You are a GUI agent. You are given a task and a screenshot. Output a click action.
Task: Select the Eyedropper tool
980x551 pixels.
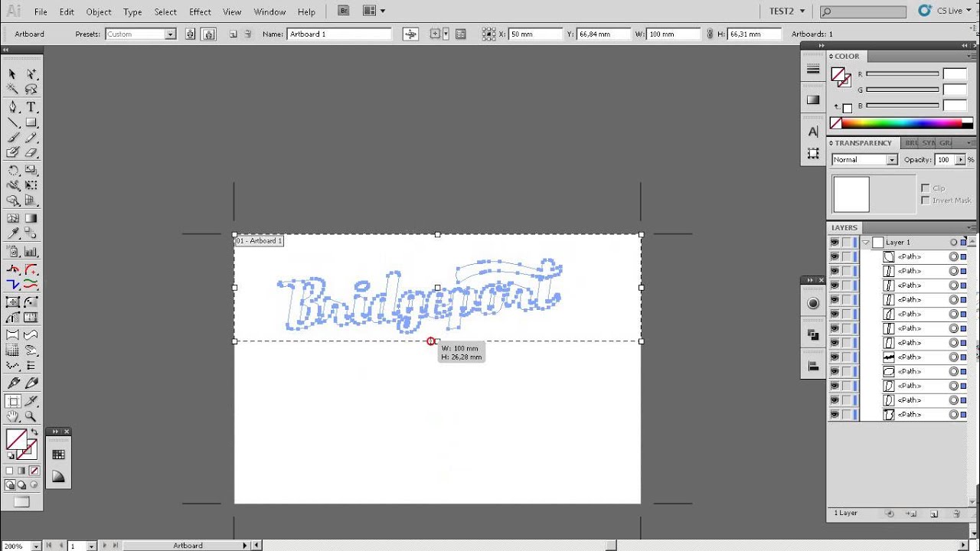[12, 234]
